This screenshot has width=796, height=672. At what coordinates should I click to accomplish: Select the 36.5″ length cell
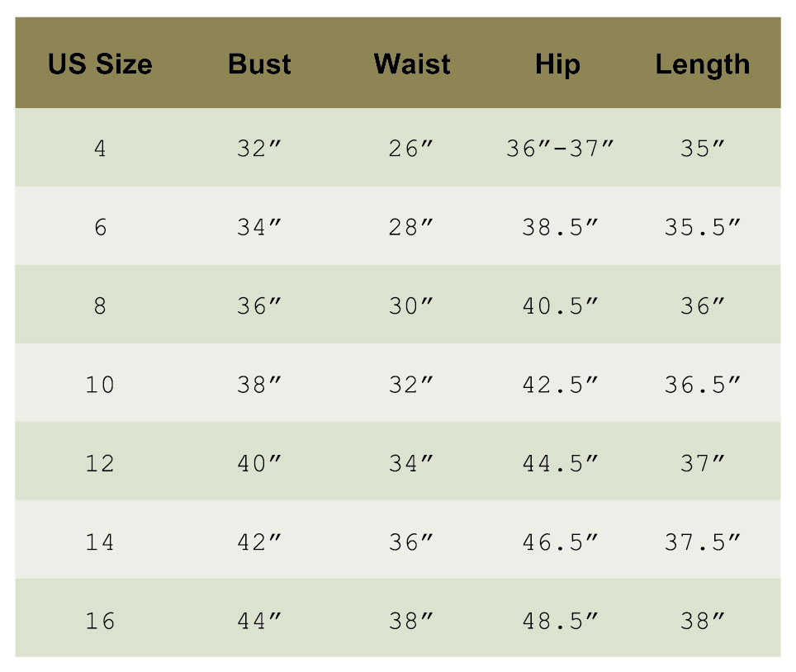point(702,385)
